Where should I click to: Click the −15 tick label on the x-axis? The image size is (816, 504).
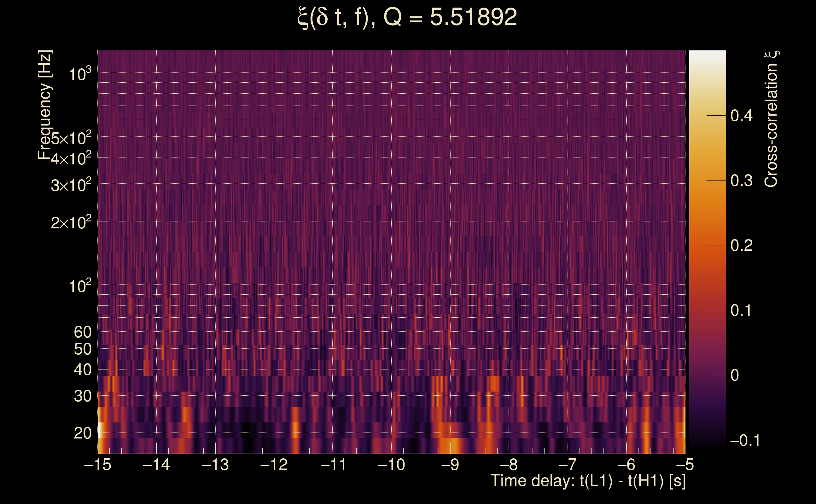pos(98,465)
